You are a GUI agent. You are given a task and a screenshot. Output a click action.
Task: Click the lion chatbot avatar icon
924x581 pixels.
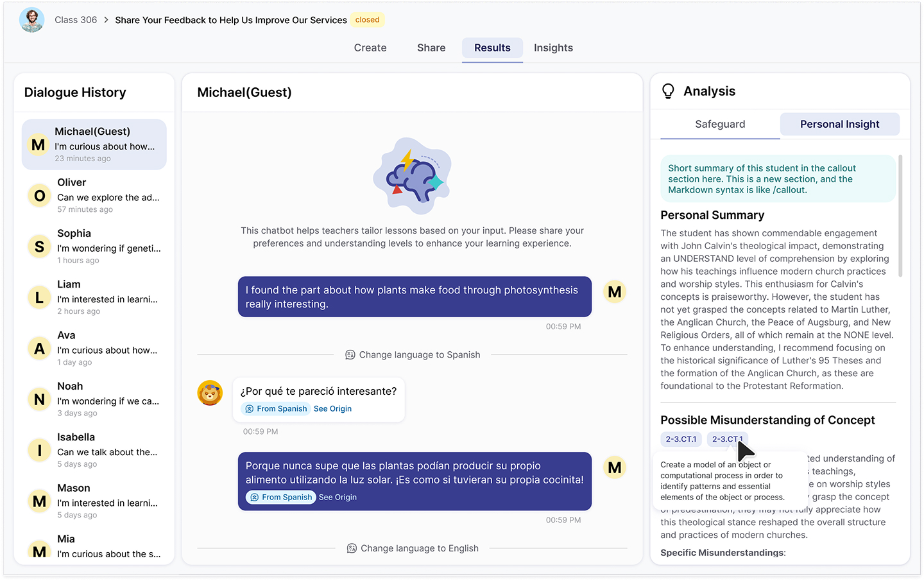click(210, 393)
